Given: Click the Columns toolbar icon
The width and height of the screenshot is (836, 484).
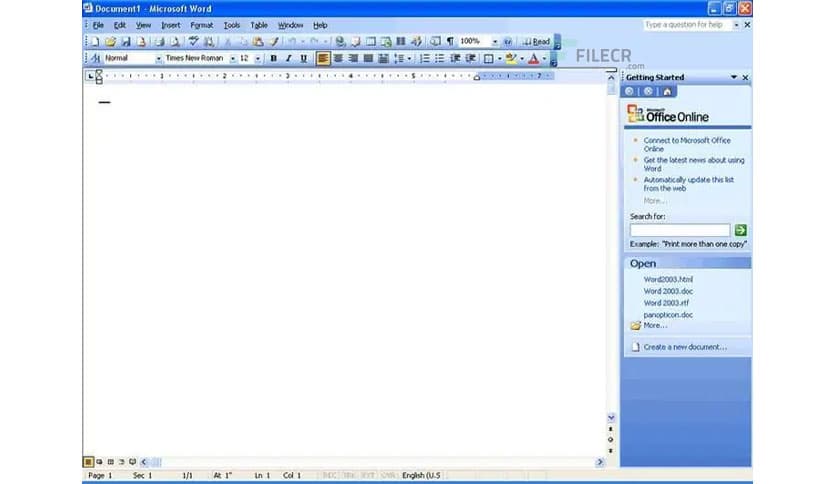Looking at the screenshot, I should pyautogui.click(x=401, y=42).
